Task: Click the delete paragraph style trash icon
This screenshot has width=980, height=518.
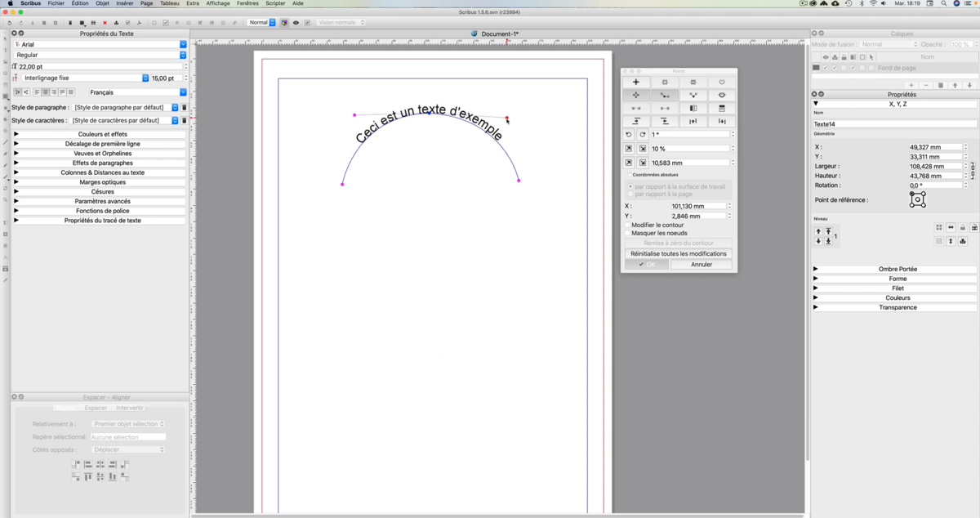Action: point(184,108)
